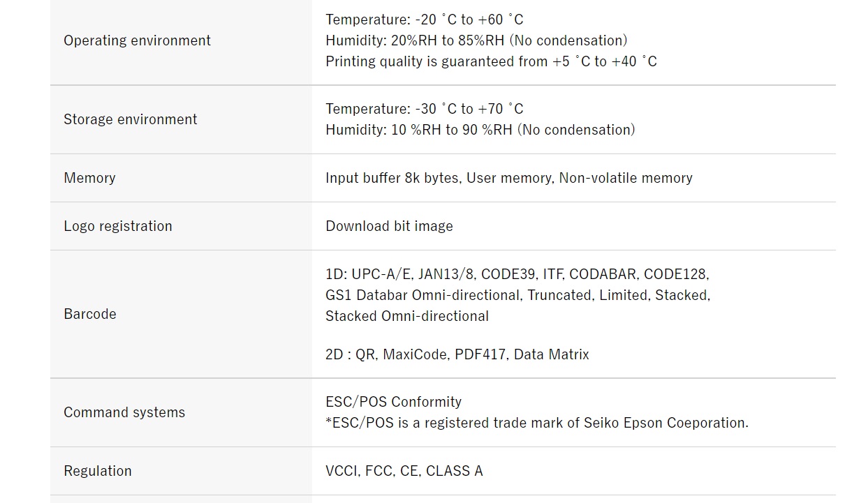Click the Seiko Epson trademark note

coord(536,423)
